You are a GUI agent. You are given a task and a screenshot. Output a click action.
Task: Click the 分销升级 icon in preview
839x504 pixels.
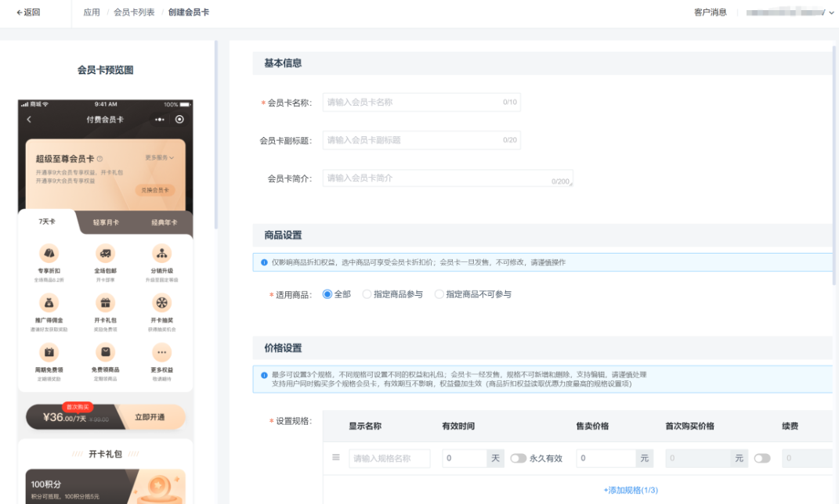coord(162,253)
